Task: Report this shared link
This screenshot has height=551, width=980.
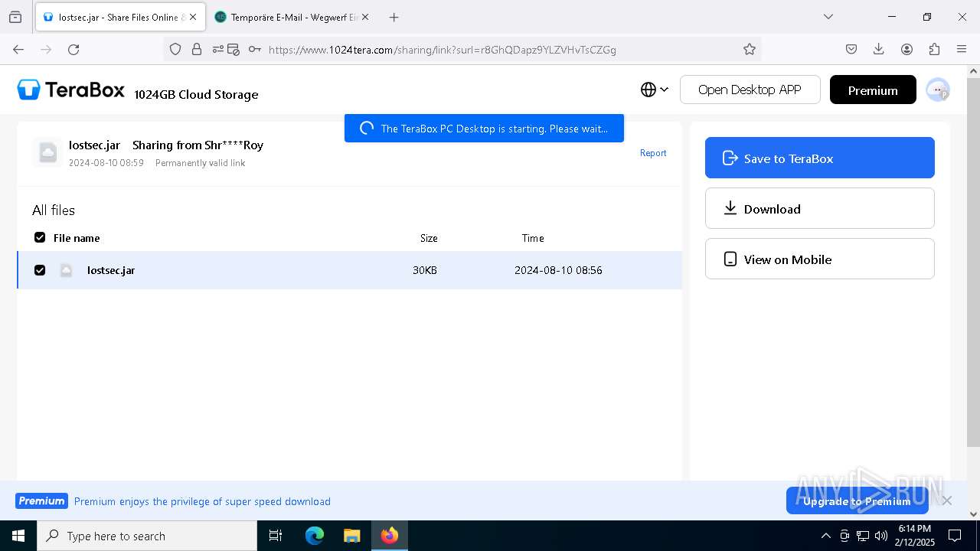Action: click(653, 153)
